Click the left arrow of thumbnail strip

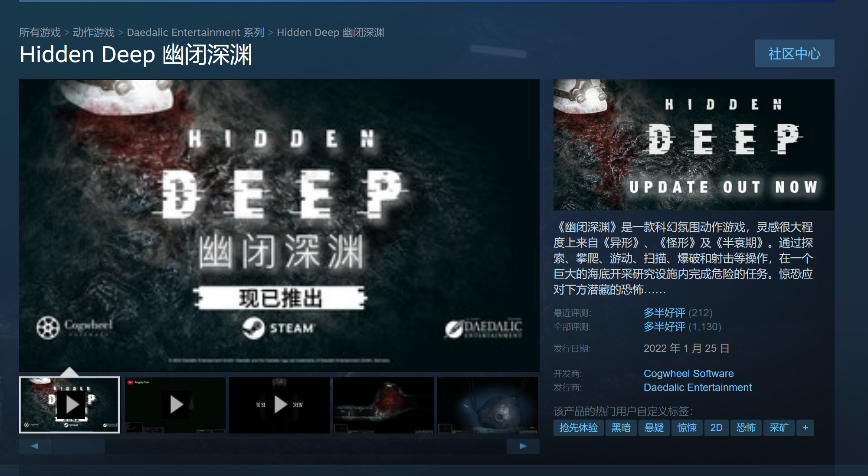pos(35,446)
